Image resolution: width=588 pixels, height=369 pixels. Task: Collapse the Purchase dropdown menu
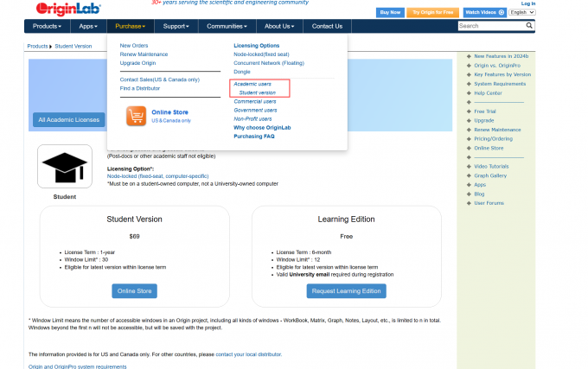[130, 26]
